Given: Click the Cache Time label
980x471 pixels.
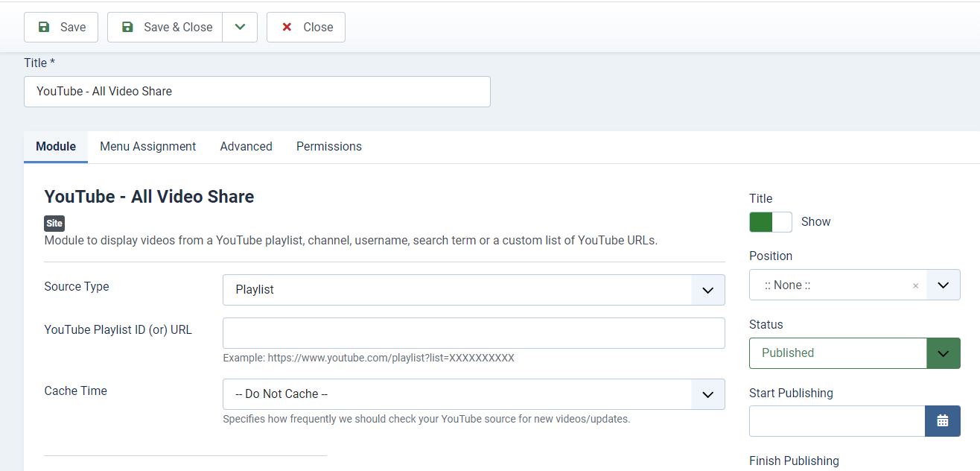Looking at the screenshot, I should click(x=76, y=391).
